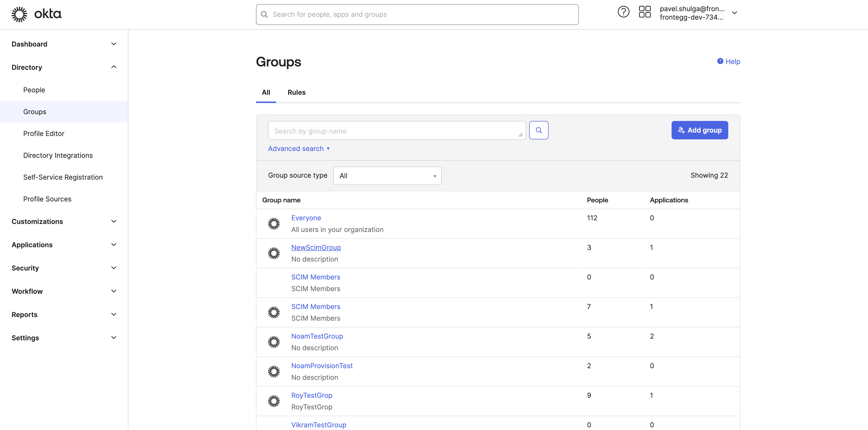Viewport: 868px width, 430px height.
Task: Focus the Search by group name field
Action: [x=397, y=130]
